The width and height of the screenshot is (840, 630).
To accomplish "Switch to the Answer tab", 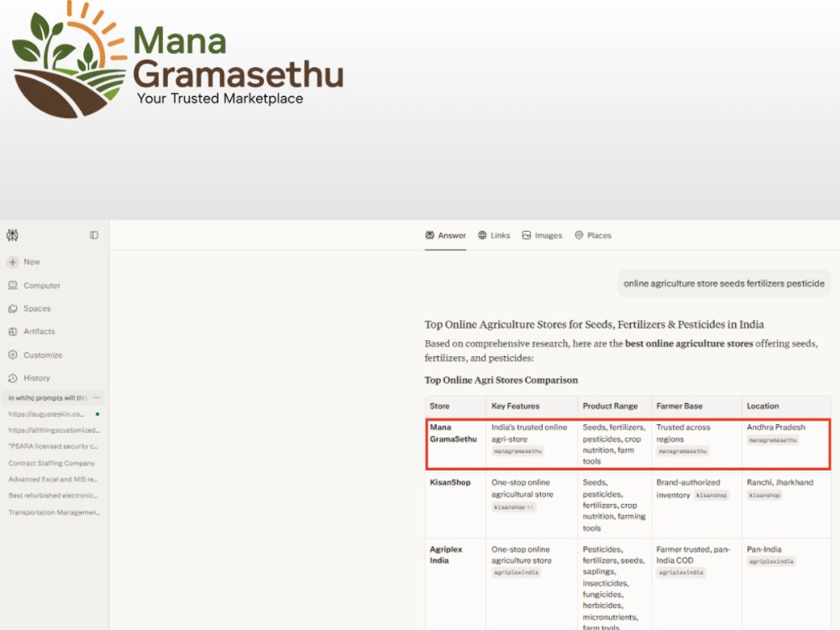I will (446, 235).
